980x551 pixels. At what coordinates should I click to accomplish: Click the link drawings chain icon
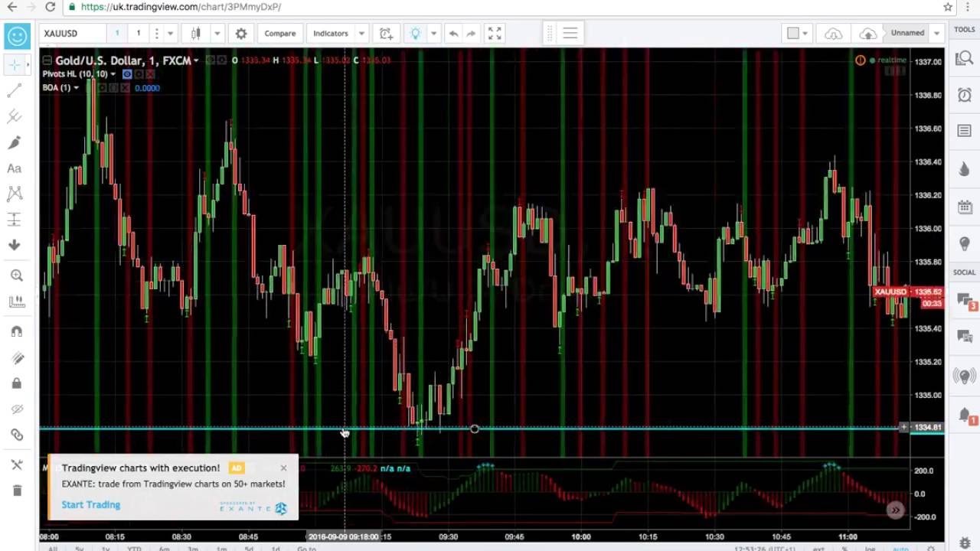click(x=17, y=435)
